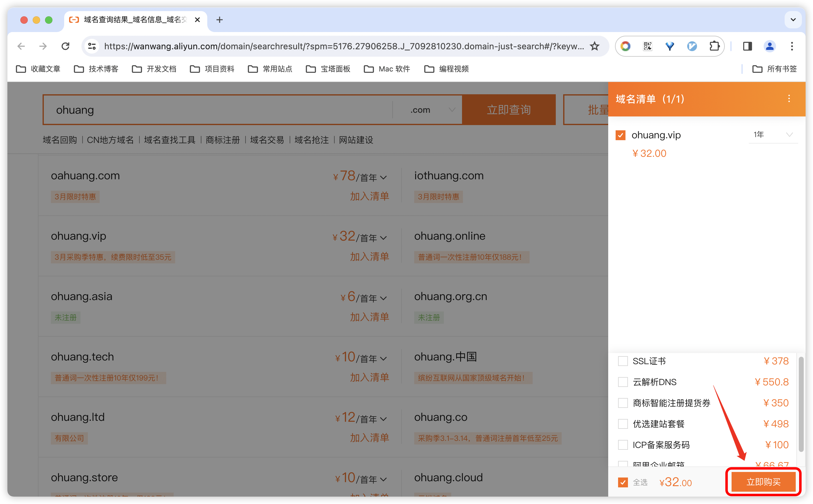Open domain list three-dot menu
The height and width of the screenshot is (504, 813).
[789, 99]
